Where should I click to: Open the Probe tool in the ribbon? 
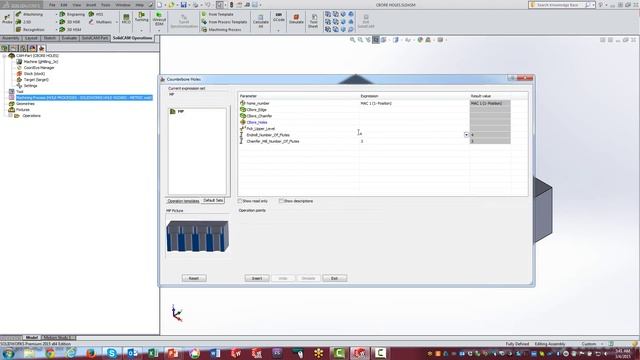coord(7,19)
